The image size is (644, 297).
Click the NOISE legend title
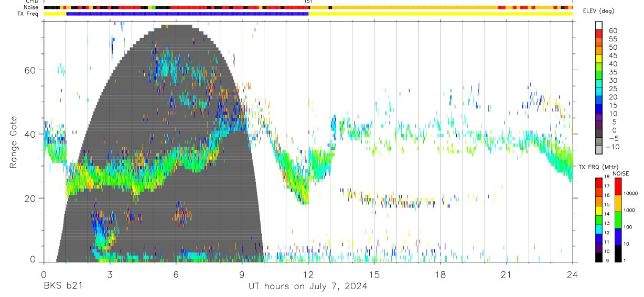click(x=620, y=174)
